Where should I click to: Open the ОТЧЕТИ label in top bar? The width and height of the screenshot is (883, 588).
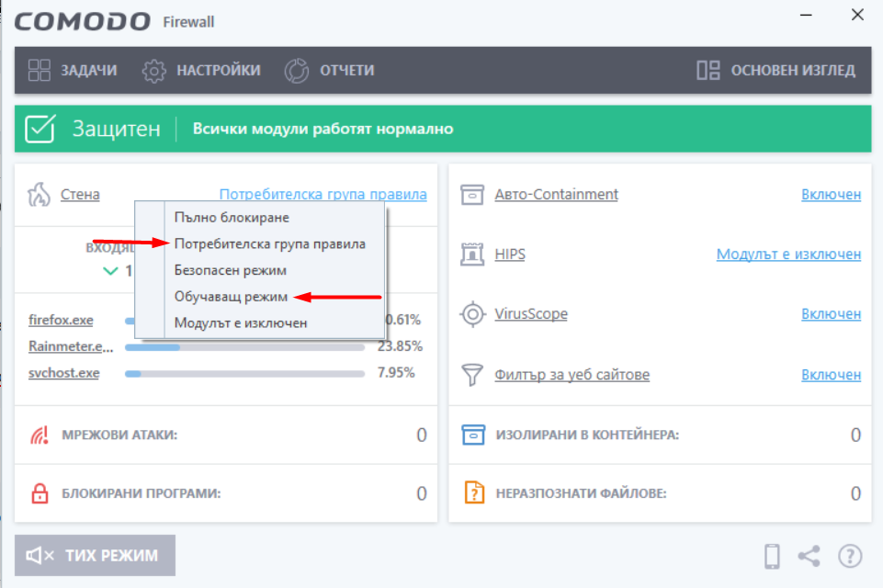coord(347,71)
